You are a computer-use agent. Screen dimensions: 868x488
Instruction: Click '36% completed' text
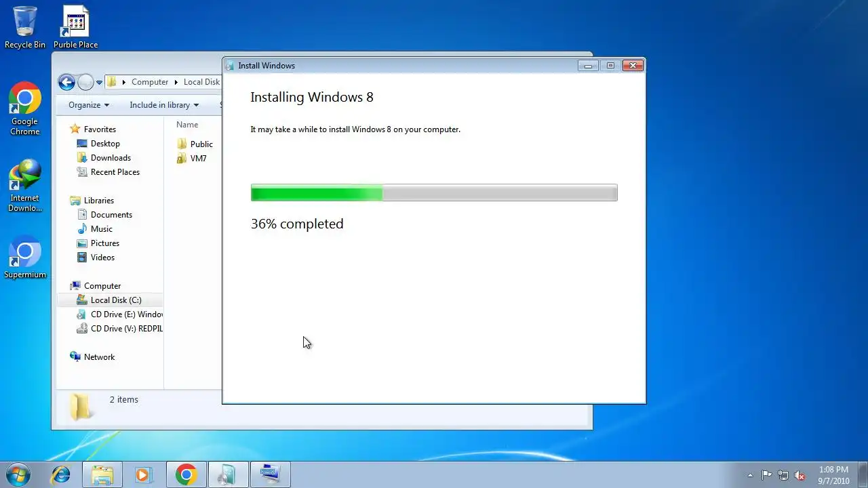click(x=297, y=224)
